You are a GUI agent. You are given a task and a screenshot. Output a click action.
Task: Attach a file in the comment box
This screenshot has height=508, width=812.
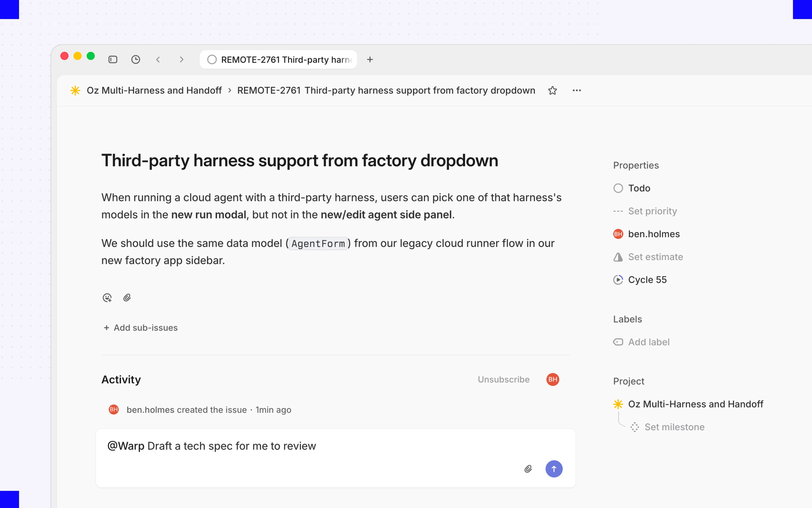coord(528,469)
